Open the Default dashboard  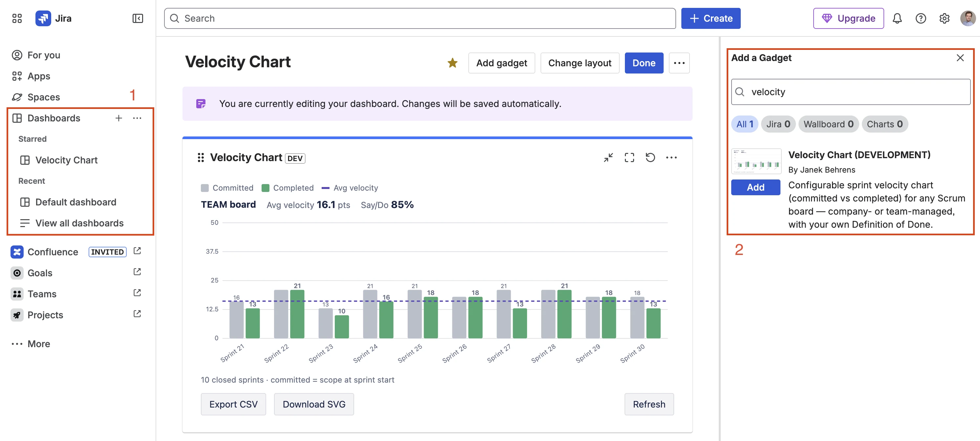(x=76, y=202)
